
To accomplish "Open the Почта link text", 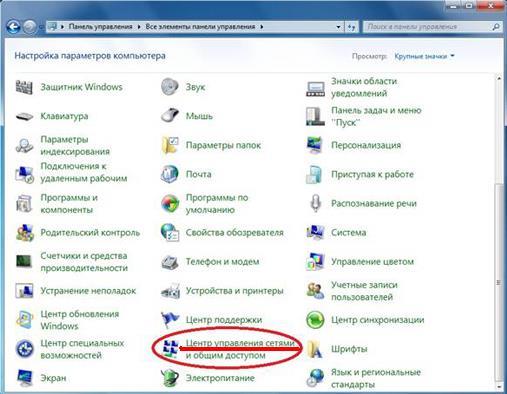I will [198, 174].
